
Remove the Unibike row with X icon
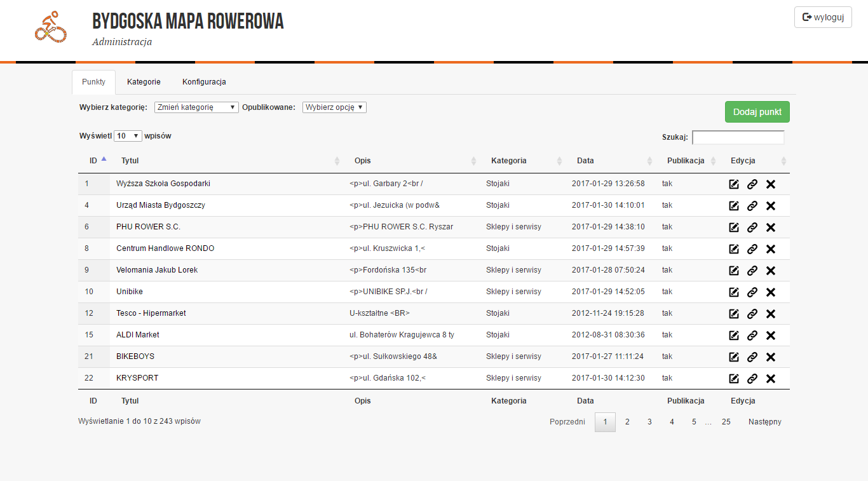pyautogui.click(x=771, y=292)
